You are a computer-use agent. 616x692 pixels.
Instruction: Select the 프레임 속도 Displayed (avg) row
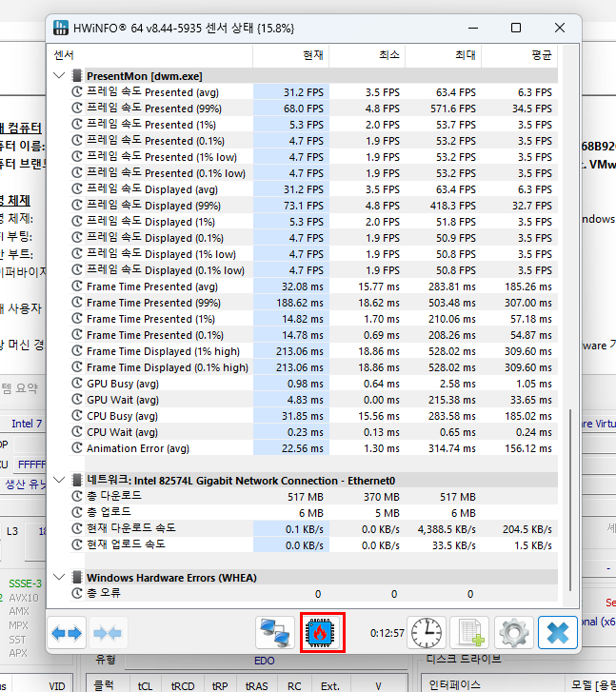pyautogui.click(x=313, y=189)
